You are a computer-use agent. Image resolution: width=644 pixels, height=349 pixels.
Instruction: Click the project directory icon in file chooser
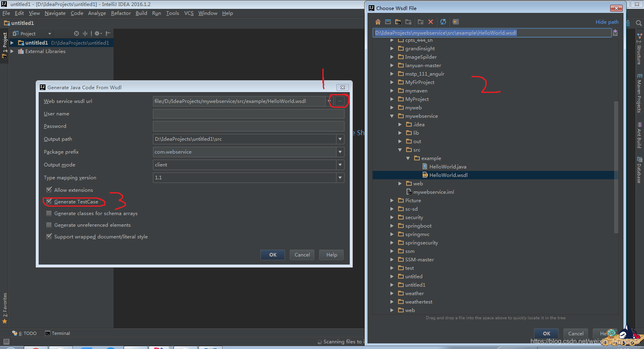point(398,22)
